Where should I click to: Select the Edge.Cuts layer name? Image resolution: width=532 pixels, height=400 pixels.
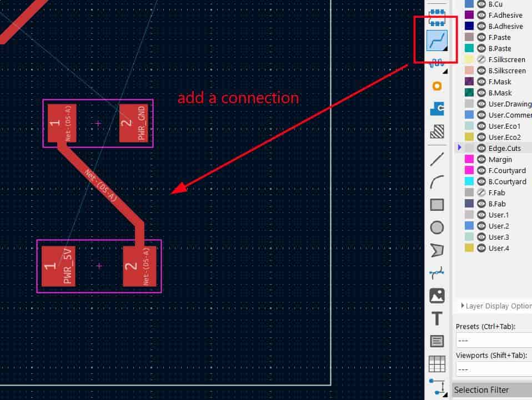[505, 148]
